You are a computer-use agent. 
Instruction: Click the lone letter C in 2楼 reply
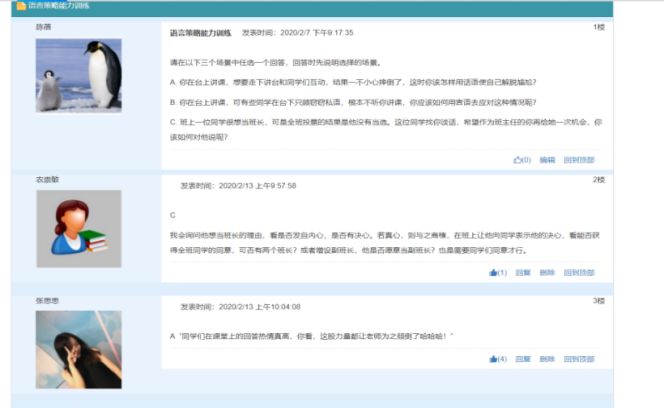(172, 215)
